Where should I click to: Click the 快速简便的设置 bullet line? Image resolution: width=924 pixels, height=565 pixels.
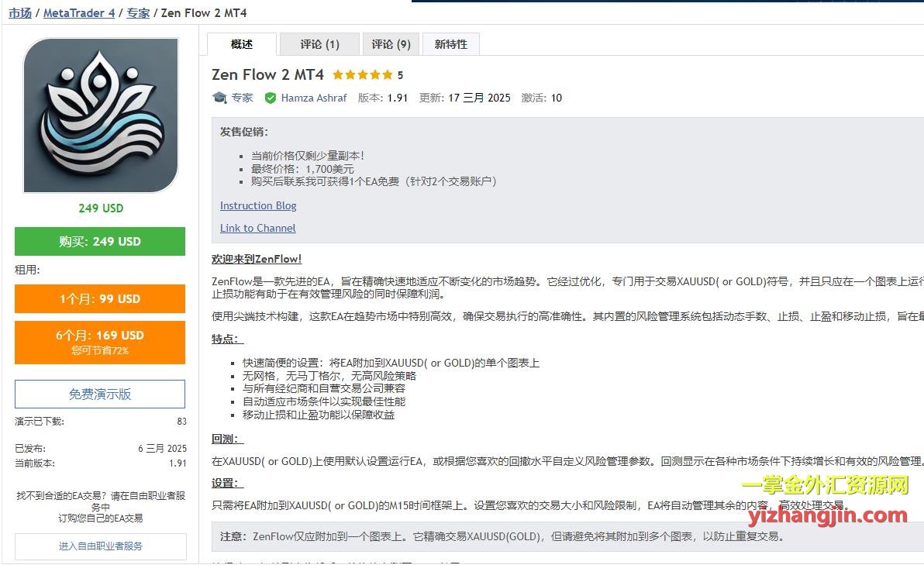coord(391,363)
